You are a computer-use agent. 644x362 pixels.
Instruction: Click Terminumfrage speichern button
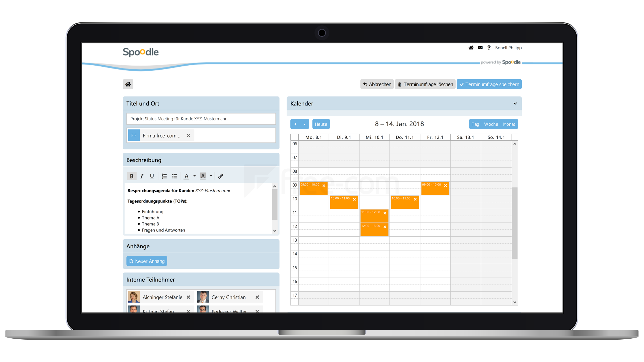[x=489, y=84]
